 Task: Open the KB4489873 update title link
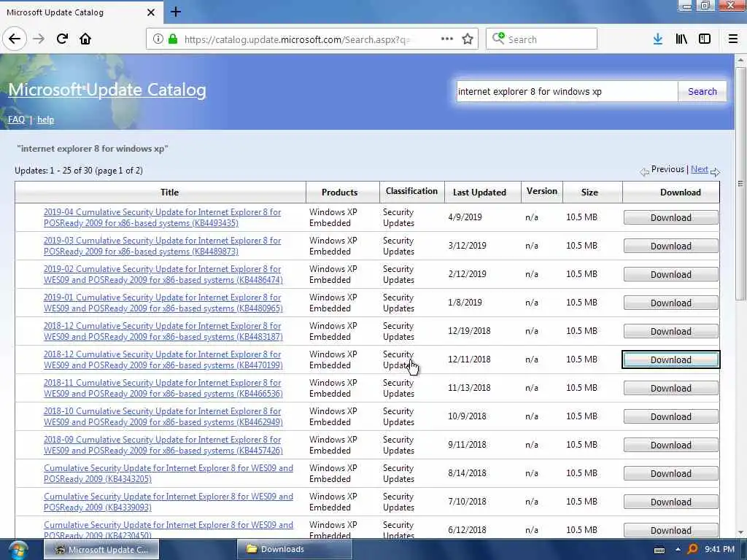(163, 246)
